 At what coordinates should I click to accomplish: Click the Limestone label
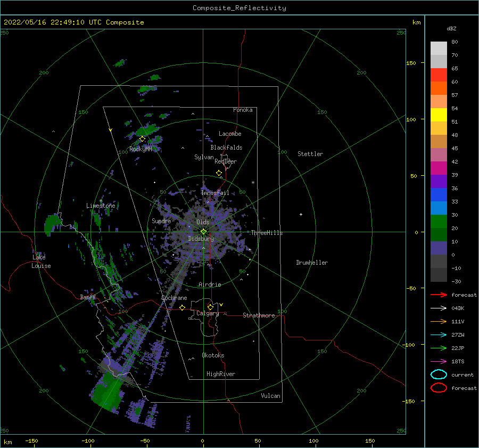(101, 206)
